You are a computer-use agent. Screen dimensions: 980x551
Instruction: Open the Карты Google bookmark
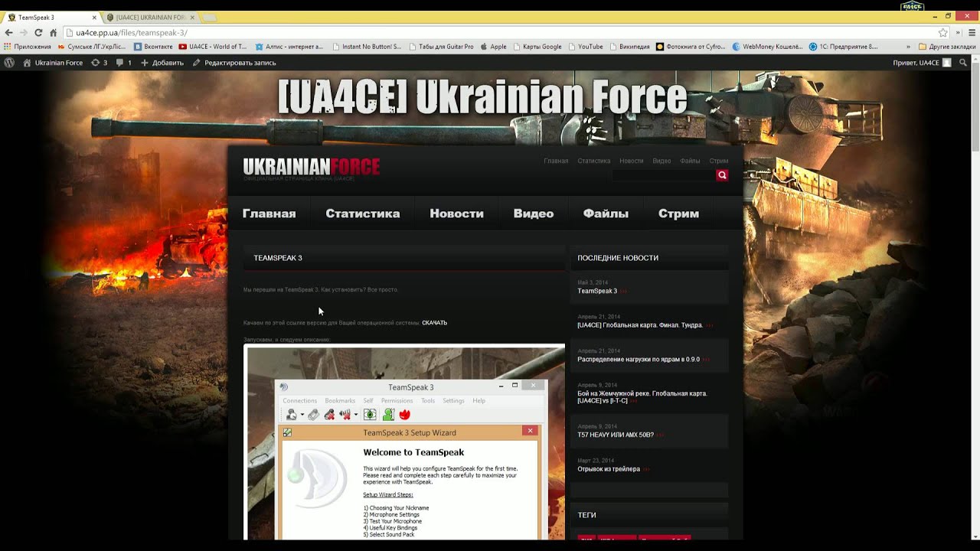click(537, 47)
